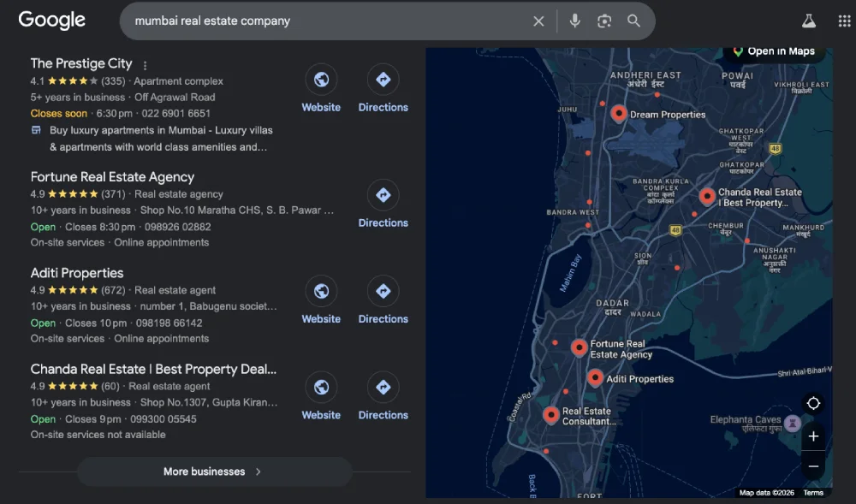Click the Chanda Real Estate map pin
The width and height of the screenshot is (856, 504).
click(707, 196)
